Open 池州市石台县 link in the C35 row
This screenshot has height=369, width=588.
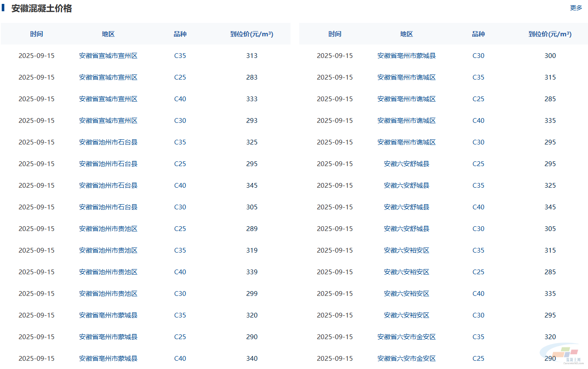pos(108,142)
